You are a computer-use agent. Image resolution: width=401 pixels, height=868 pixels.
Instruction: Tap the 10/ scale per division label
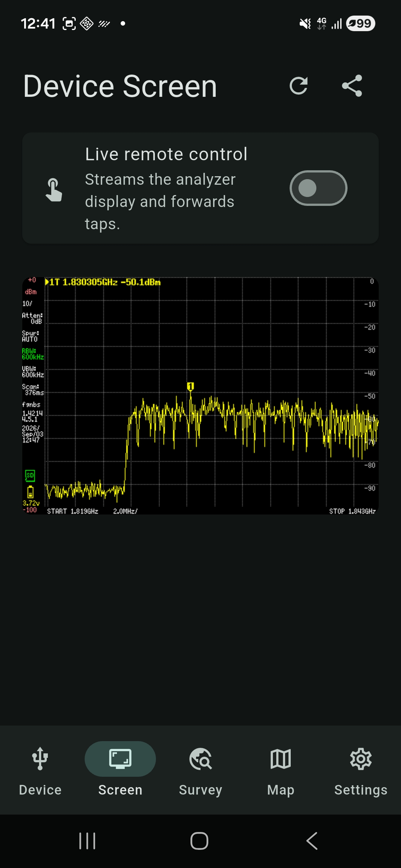pos(27,303)
